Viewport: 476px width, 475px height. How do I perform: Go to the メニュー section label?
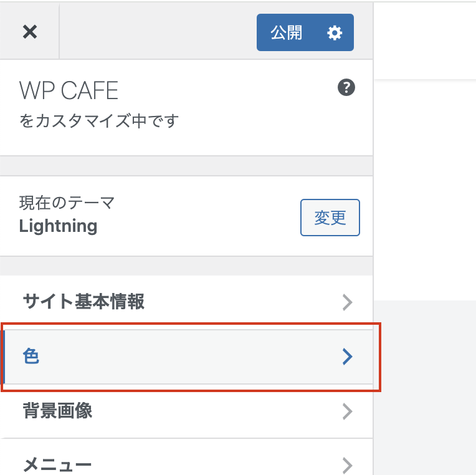coord(57,465)
